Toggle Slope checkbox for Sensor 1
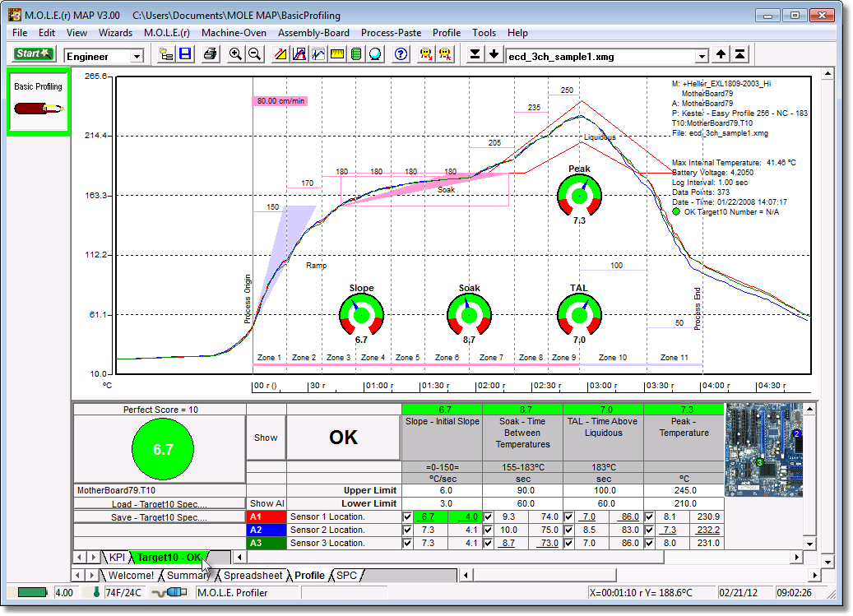The width and height of the screenshot is (853, 616). [x=407, y=516]
